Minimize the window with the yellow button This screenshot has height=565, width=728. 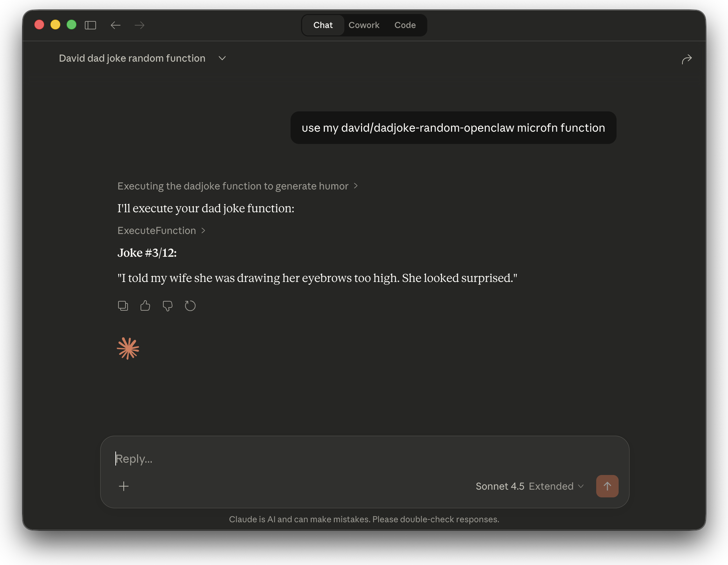[55, 25]
